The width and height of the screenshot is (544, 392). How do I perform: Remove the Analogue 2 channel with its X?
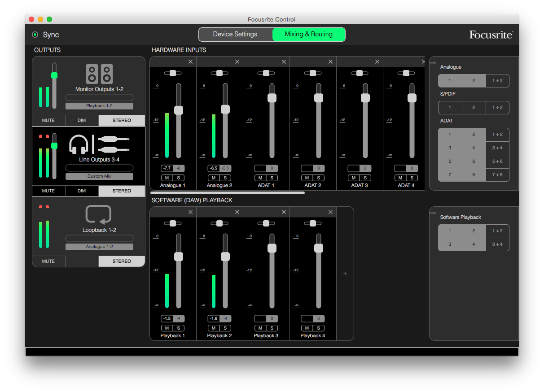pos(237,61)
